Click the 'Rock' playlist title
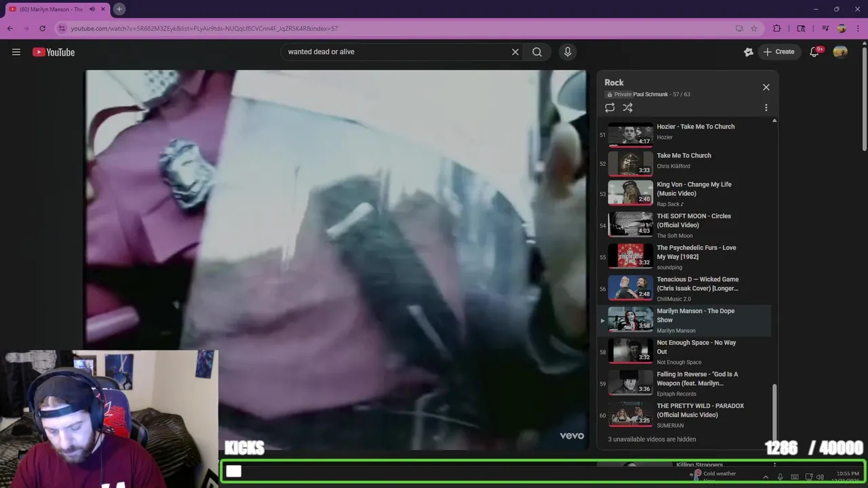The width and height of the screenshot is (868, 488). [614, 83]
